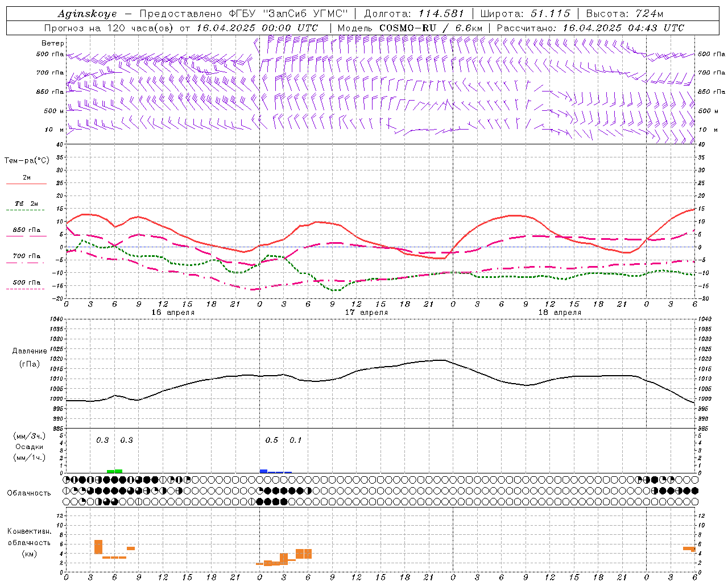Click the "18 апреля" date label
The image size is (728, 582).
560,313
